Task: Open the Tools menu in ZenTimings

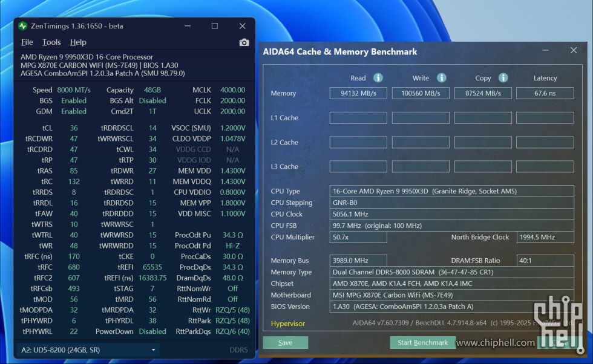Action: point(51,42)
